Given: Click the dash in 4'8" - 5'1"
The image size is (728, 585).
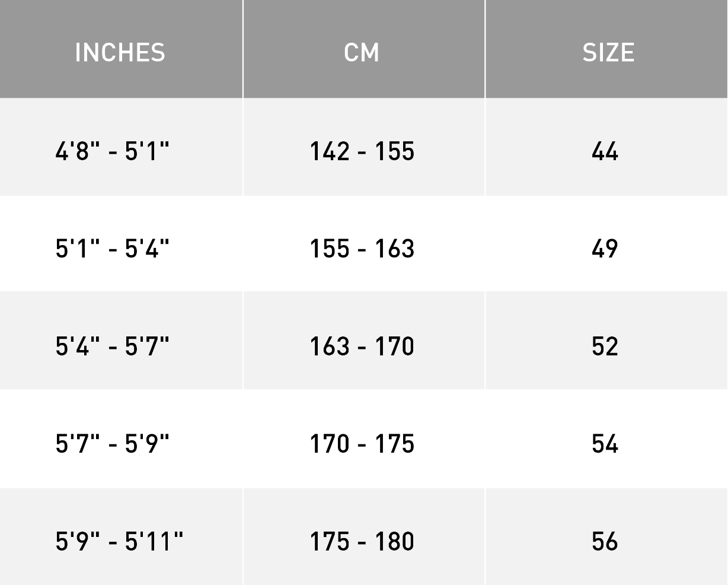Looking at the screenshot, I should [113, 153].
